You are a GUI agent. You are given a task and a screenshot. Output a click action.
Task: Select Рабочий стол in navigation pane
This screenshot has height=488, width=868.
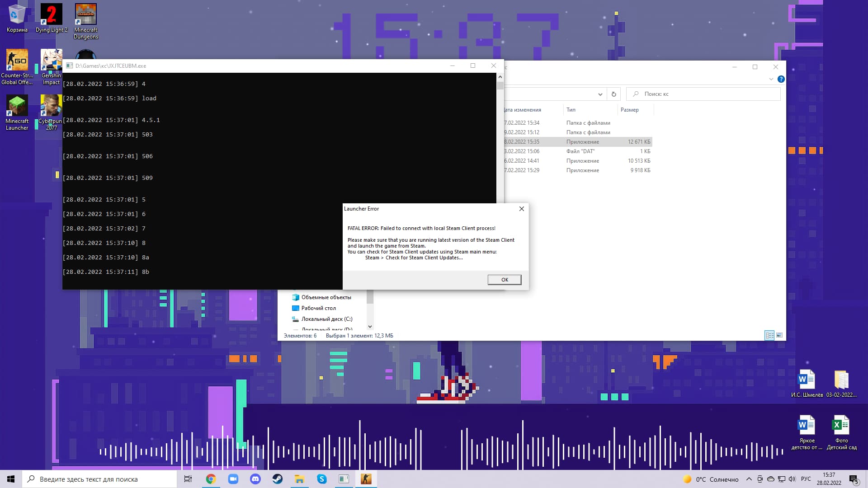(314, 308)
